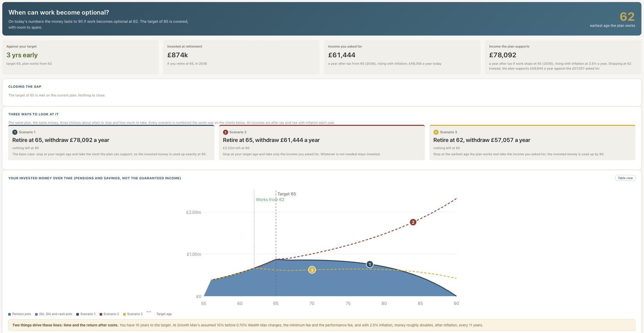The image size is (644, 333).
Task: Toggle Target age legend entry
Action: click(x=159, y=314)
